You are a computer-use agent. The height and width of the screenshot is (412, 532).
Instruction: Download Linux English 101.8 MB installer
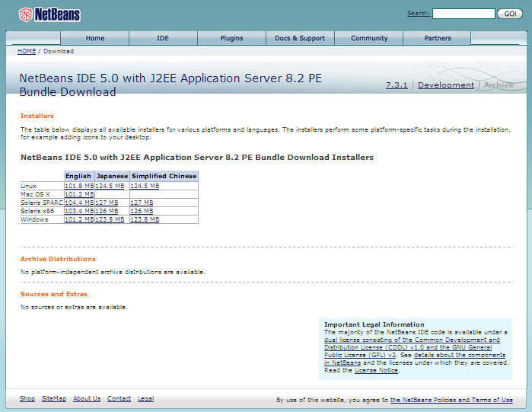pos(79,186)
